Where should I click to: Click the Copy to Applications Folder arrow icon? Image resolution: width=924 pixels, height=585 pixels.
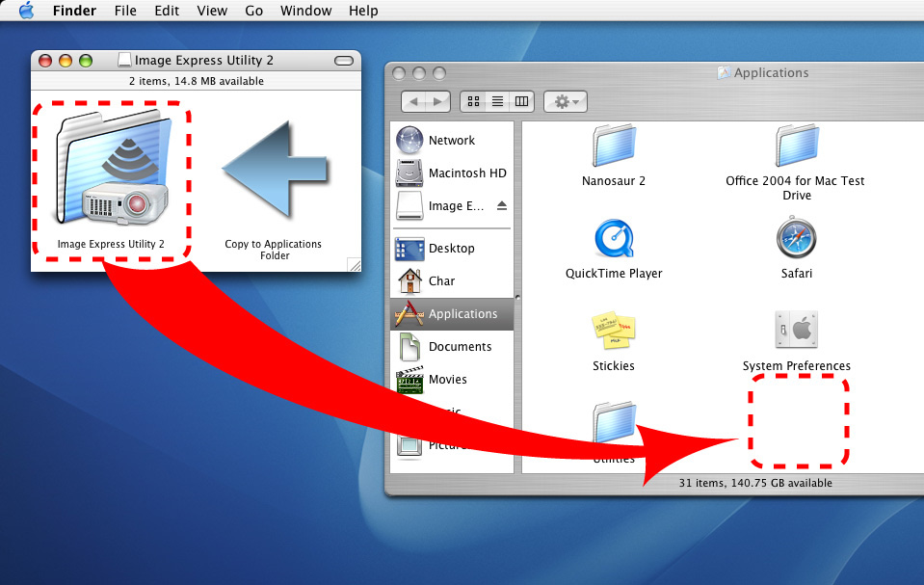click(x=276, y=169)
